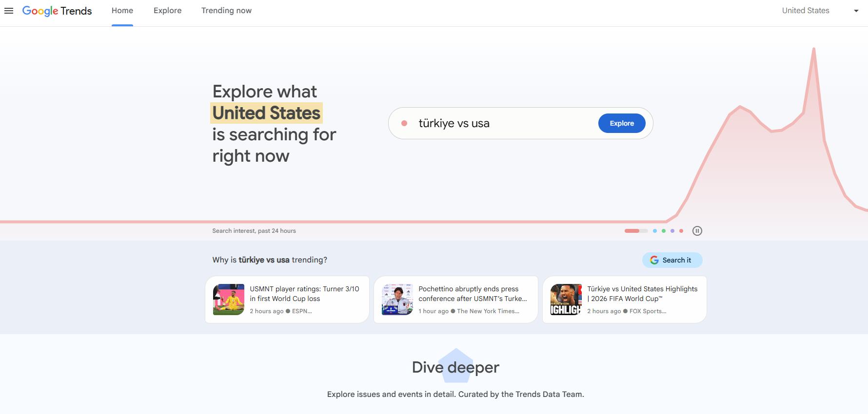
Task: Click '2 hours ago ESPN' source text
Action: tap(281, 311)
